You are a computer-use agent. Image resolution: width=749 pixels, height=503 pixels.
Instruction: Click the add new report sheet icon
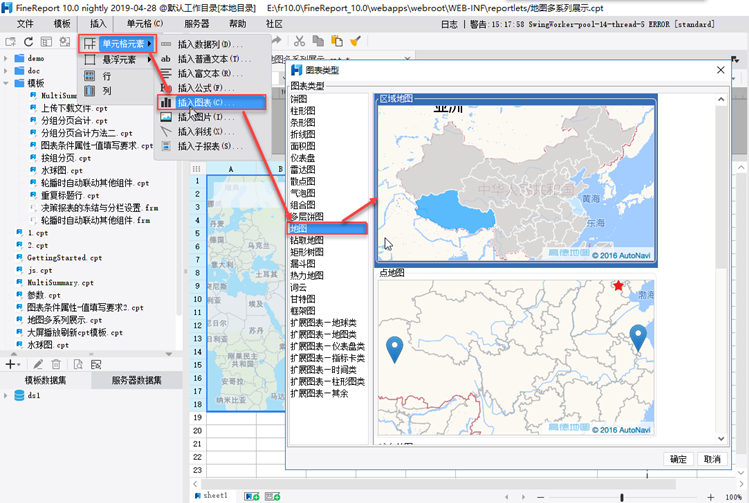pos(252,497)
